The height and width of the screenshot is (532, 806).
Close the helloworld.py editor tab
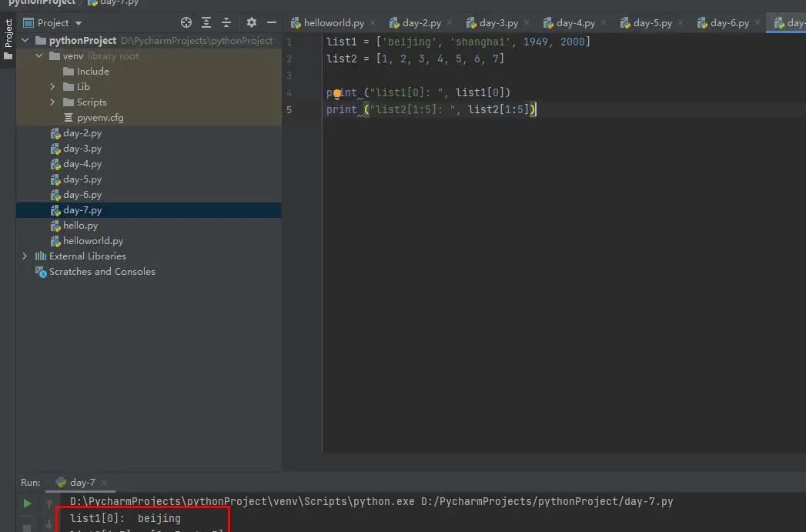(373, 22)
